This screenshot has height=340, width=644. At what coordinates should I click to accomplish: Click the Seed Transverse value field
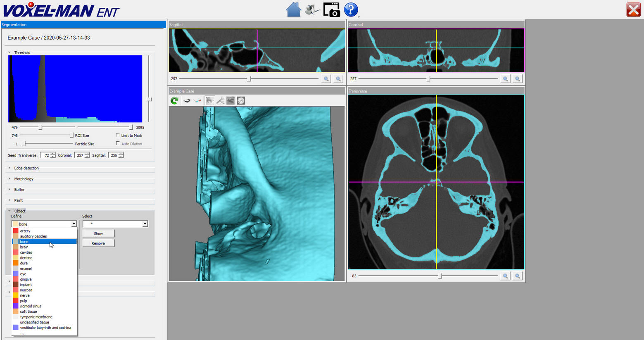[x=45, y=155]
